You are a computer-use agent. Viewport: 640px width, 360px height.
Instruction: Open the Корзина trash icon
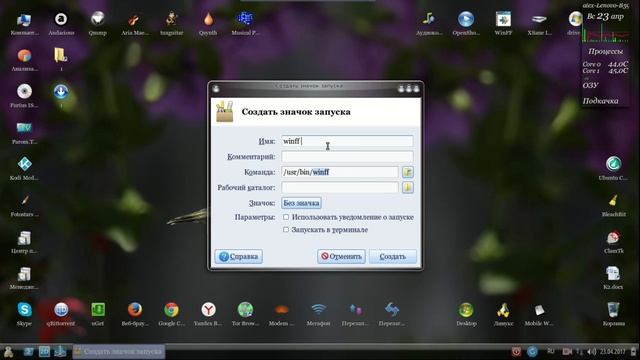613,313
